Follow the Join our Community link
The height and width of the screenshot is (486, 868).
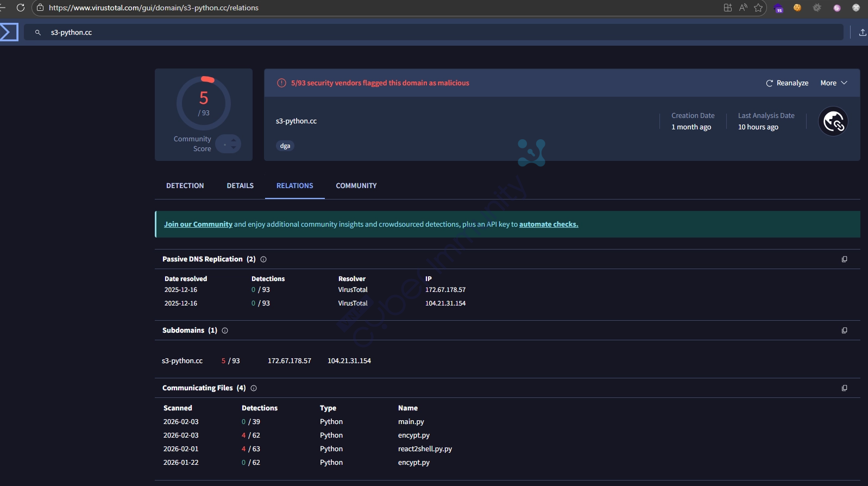pos(198,225)
